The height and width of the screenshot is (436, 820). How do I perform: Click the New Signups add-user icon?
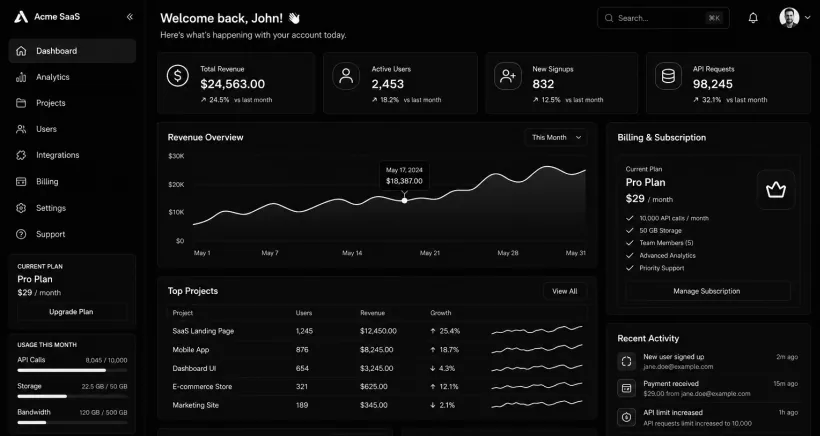508,76
